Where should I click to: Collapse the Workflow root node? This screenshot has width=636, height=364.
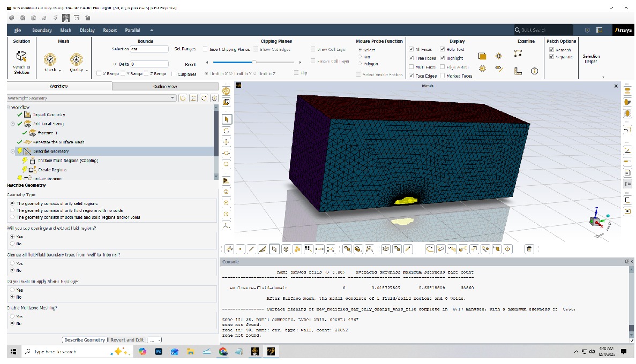9,107
